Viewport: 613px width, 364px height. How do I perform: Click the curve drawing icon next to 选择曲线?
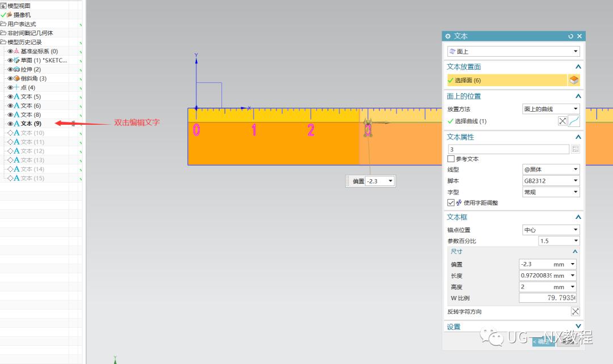[x=574, y=120]
